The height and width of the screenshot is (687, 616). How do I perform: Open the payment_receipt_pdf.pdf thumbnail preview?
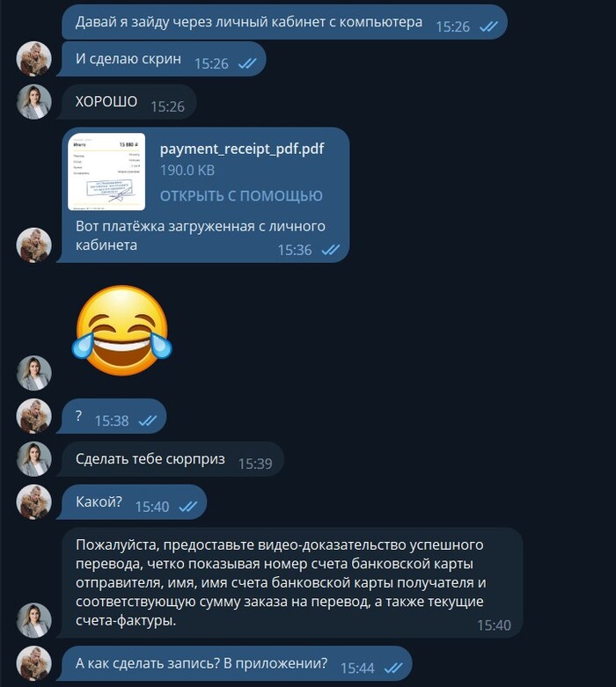(106, 172)
